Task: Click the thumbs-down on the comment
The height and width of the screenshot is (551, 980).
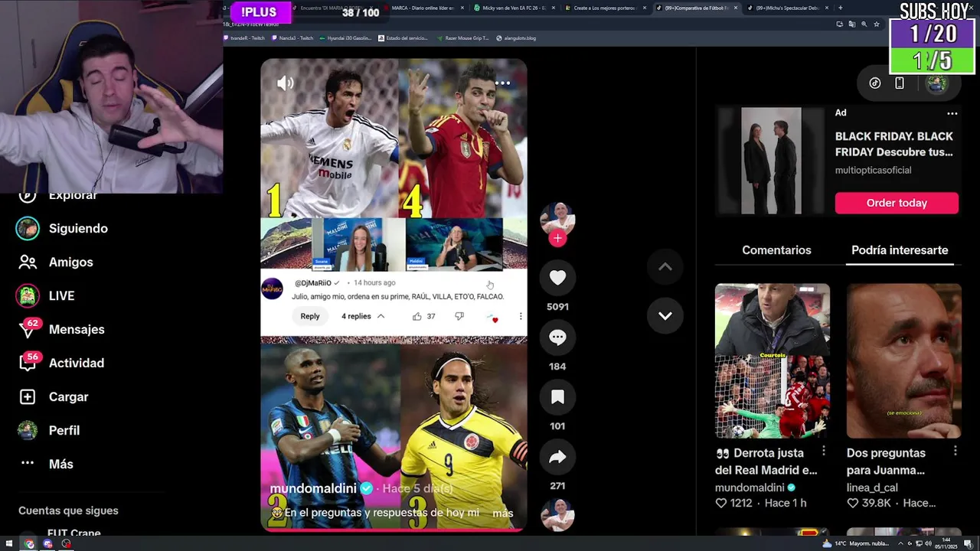Action: 459,316
